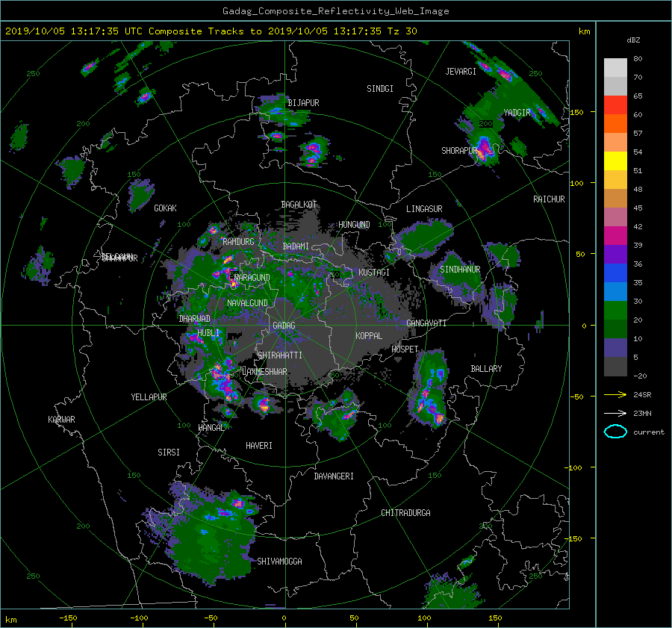The image size is (672, 628).
Task: Click the SHORAPUR city label
Action: click(459, 151)
